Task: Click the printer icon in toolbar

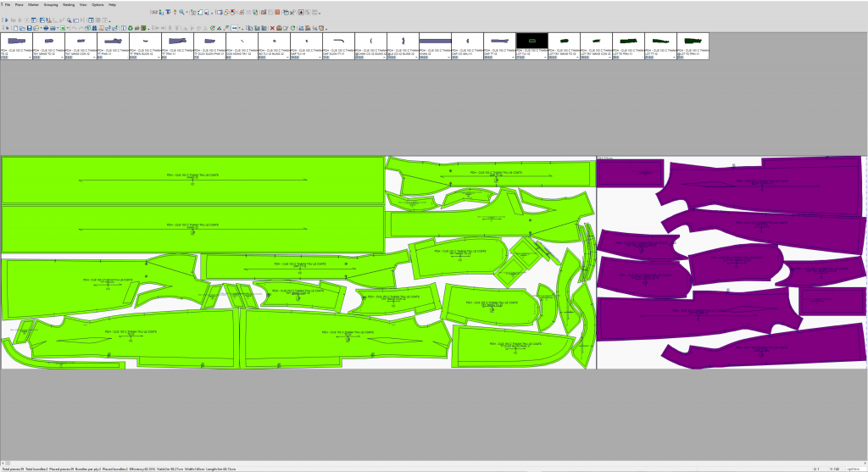Action: click(46, 28)
